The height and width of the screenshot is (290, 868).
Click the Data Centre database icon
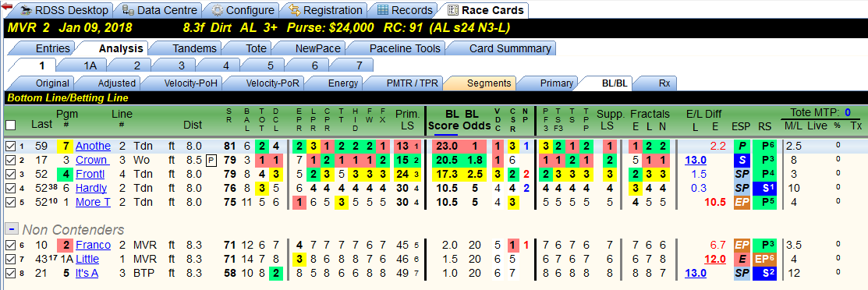click(127, 10)
